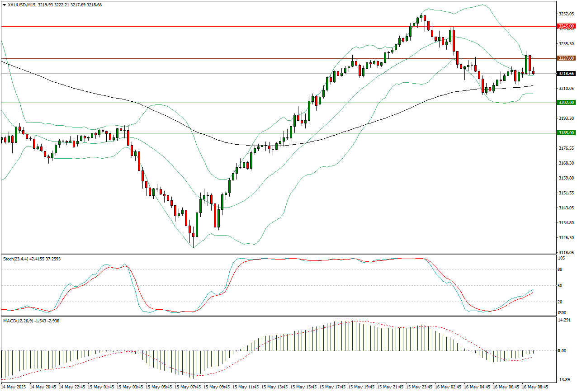
Task: Click the Stochastic 80 level scale label
Action: coord(560,269)
